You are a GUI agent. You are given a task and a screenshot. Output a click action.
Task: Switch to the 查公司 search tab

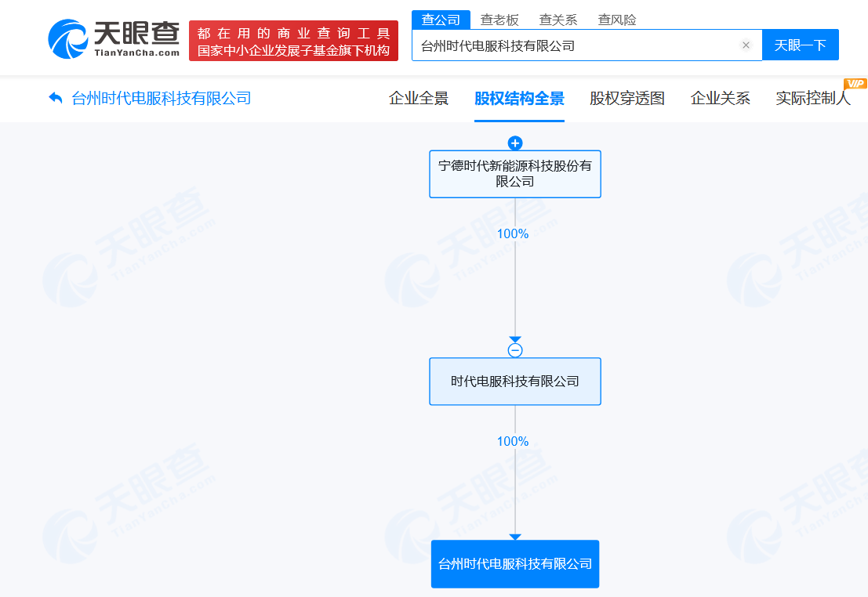tap(441, 20)
